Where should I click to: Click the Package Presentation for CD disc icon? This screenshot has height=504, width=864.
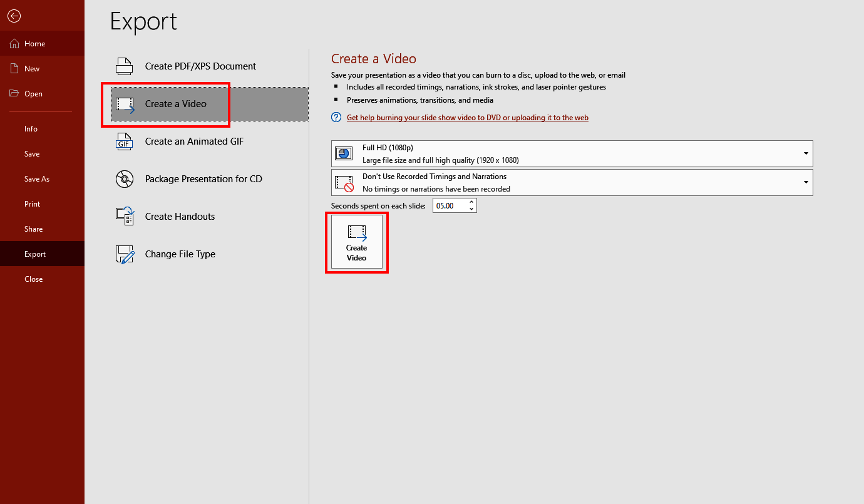click(124, 178)
